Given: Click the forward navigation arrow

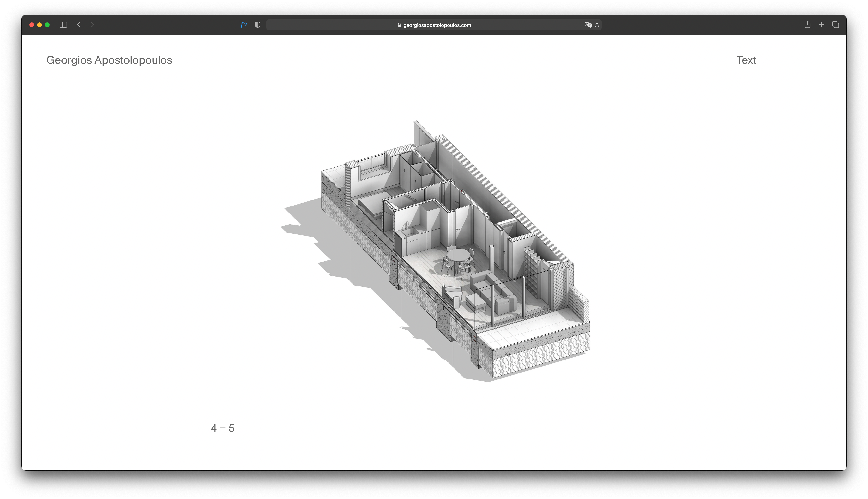Looking at the screenshot, I should coord(92,25).
